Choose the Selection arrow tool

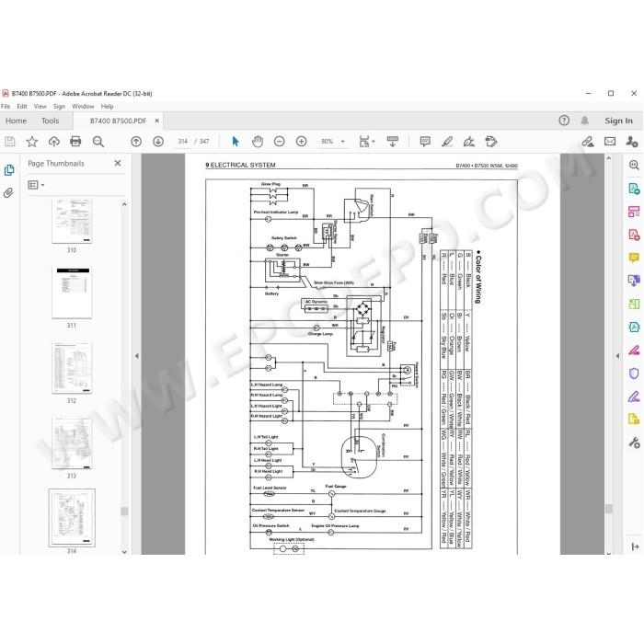pyautogui.click(x=236, y=142)
